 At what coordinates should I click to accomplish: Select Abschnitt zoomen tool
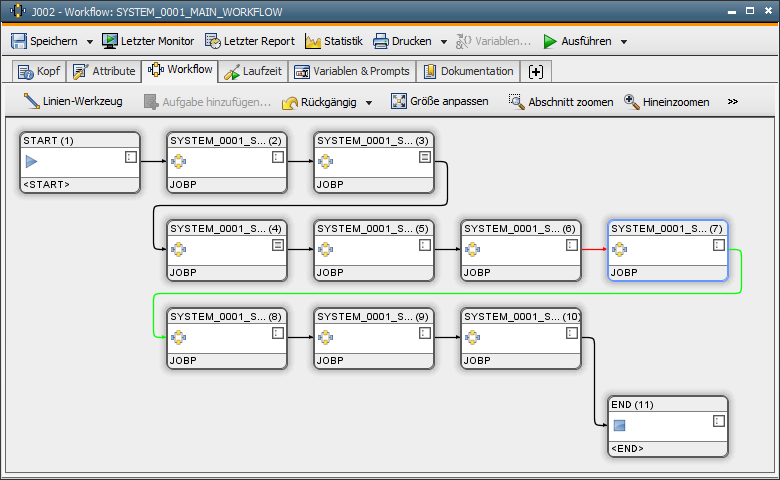pyautogui.click(x=561, y=101)
